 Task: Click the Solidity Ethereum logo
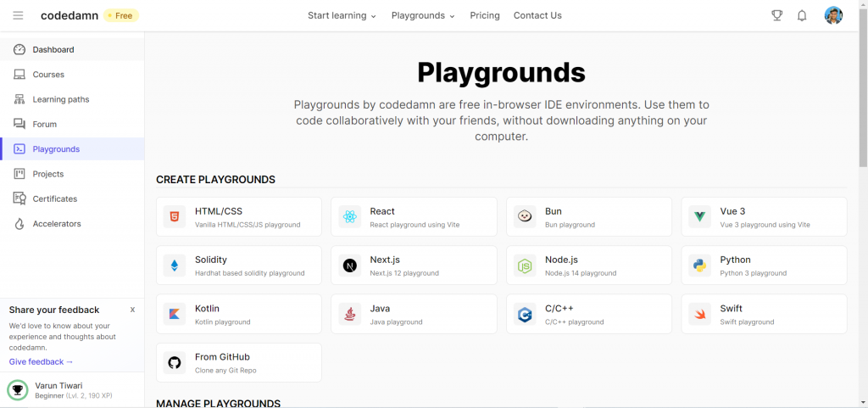pos(175,265)
